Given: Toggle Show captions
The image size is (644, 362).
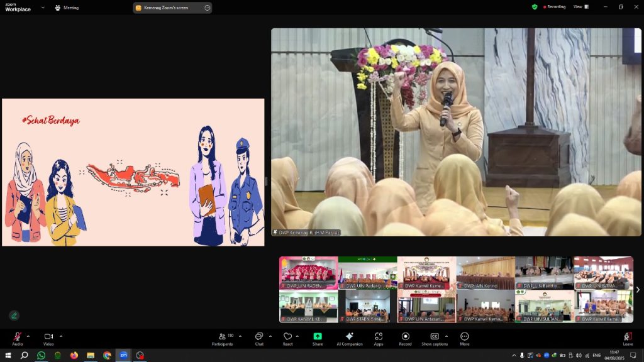Looking at the screenshot, I should click(435, 337).
